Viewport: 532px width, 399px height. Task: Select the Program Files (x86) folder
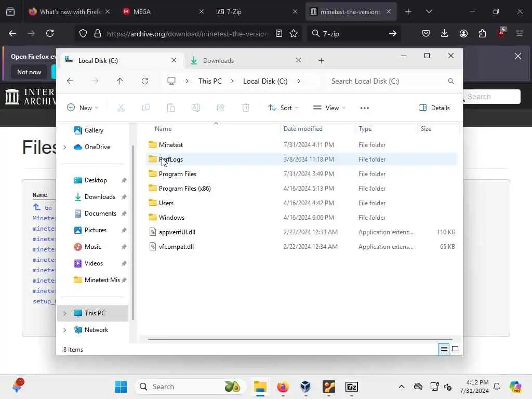point(302,188)
